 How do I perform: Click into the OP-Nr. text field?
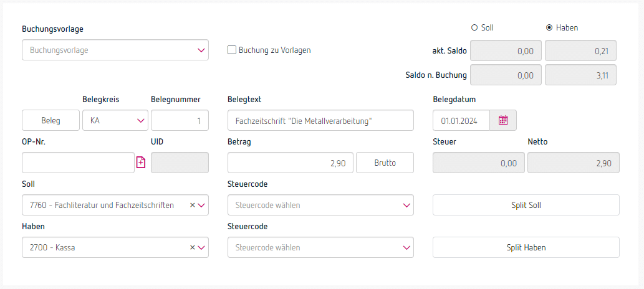[x=78, y=163]
